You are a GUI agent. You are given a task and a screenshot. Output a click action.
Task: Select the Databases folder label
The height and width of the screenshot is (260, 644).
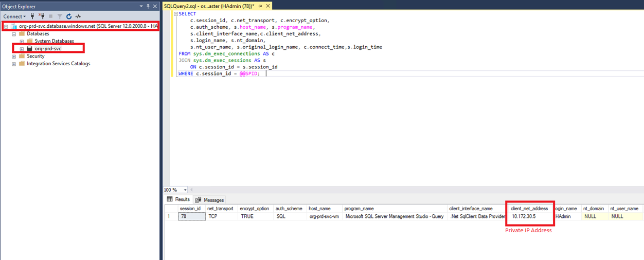click(38, 33)
